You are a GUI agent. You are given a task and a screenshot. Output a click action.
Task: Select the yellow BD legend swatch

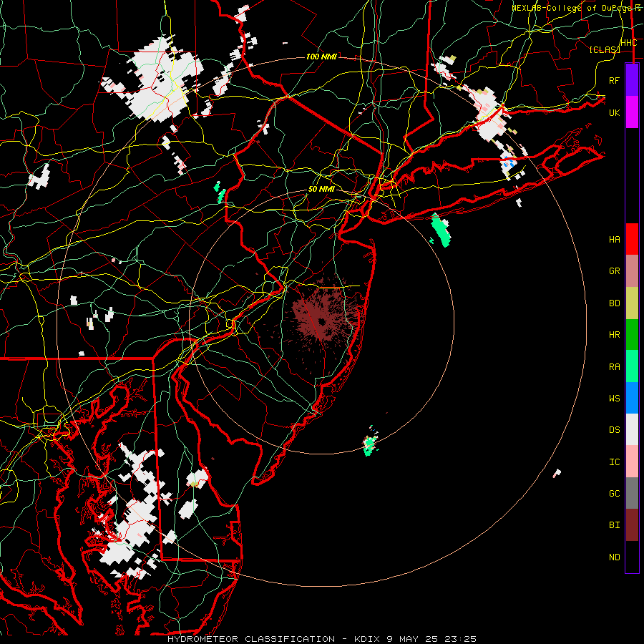tap(632, 303)
